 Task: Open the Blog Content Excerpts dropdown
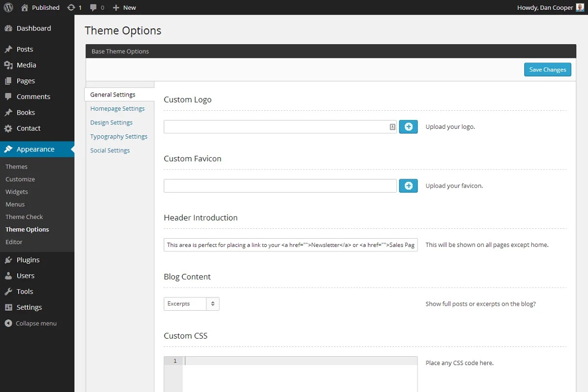[191, 304]
